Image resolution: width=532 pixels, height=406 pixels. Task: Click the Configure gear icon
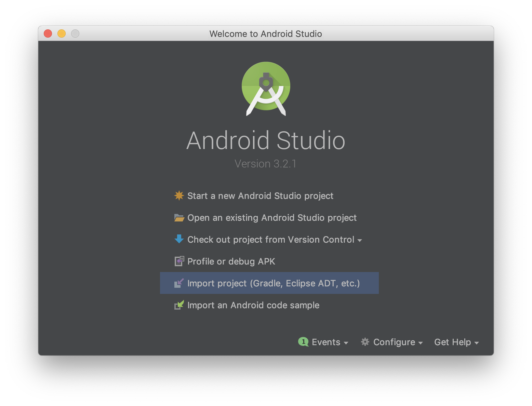pyautogui.click(x=365, y=342)
